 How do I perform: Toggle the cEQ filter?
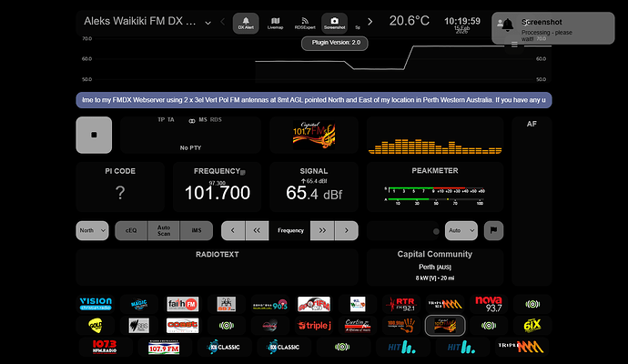point(131,231)
